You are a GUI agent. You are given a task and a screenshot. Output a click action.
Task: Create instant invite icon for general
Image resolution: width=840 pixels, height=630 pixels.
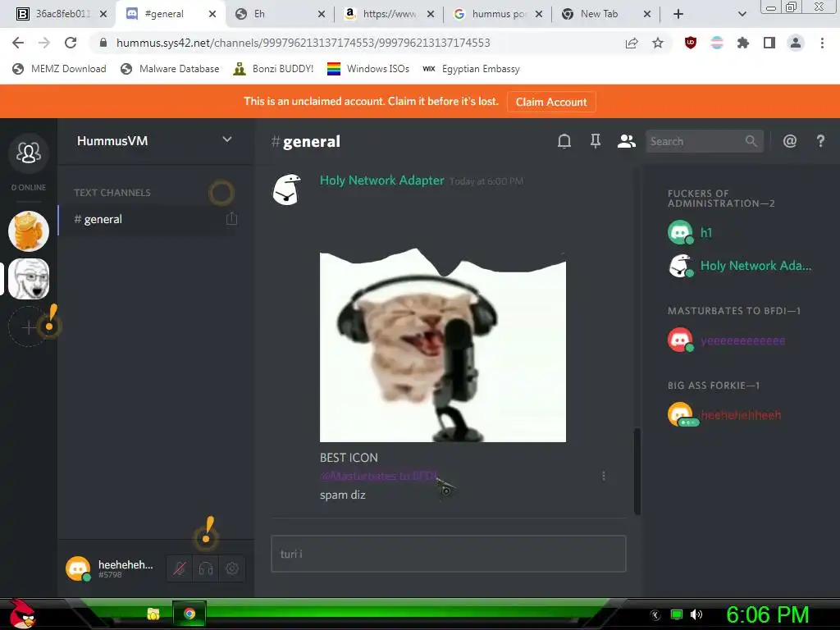pyautogui.click(x=231, y=218)
